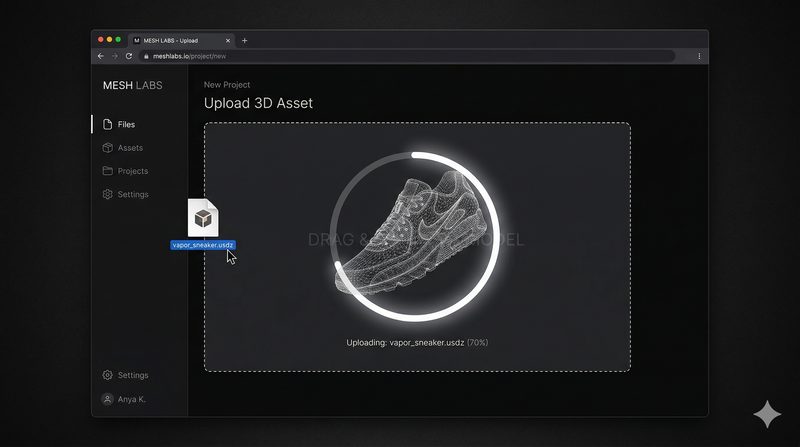
Task: Select the vapor_sneaker.usdz filename label
Action: pos(203,245)
